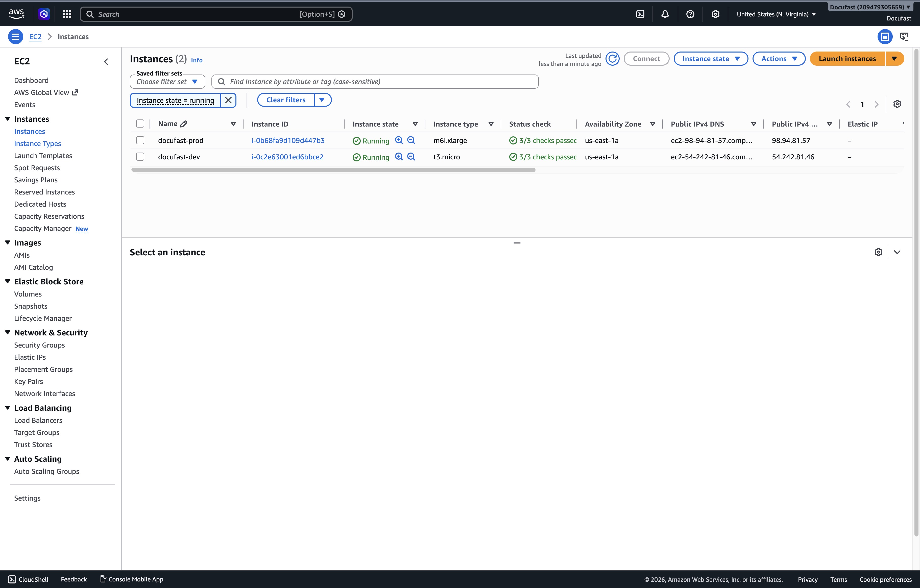
Task: Select all instances checkbox in header
Action: click(140, 124)
